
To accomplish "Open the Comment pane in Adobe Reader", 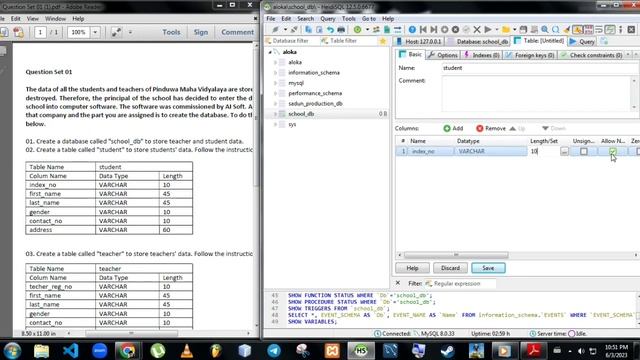I will (237, 32).
